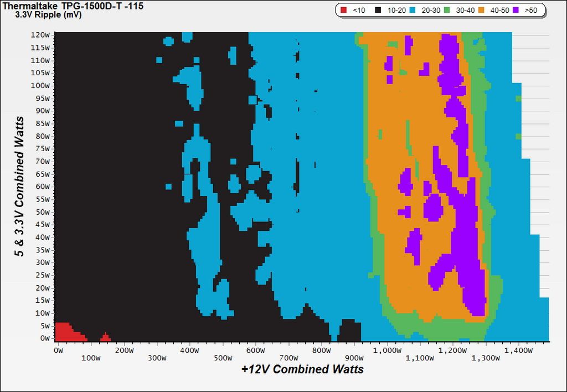Click the 120W y-axis tick label
This screenshot has width=567, height=392.
point(40,35)
